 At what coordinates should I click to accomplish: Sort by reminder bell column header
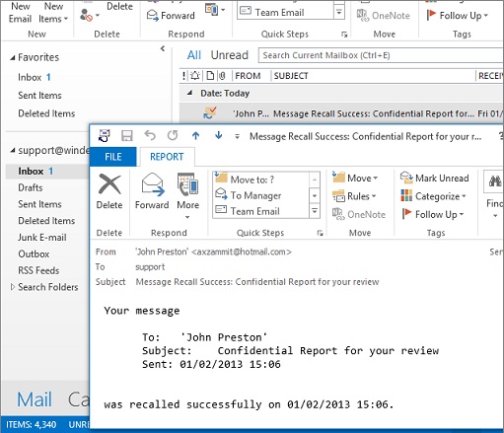(195, 76)
